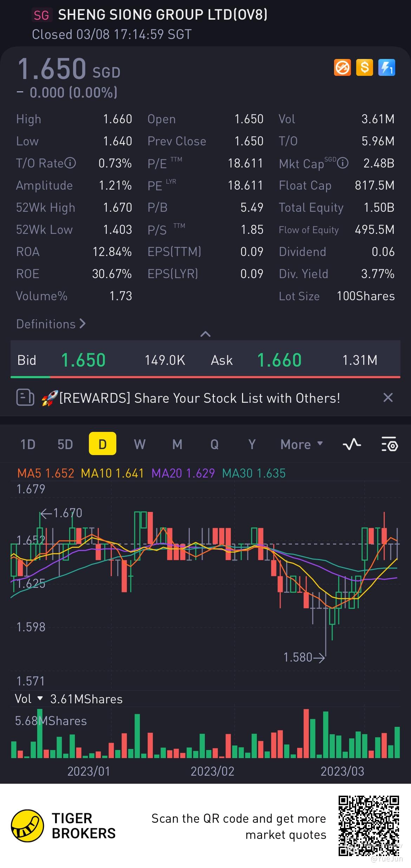Select the yearly Y chart tab

pyautogui.click(x=252, y=444)
